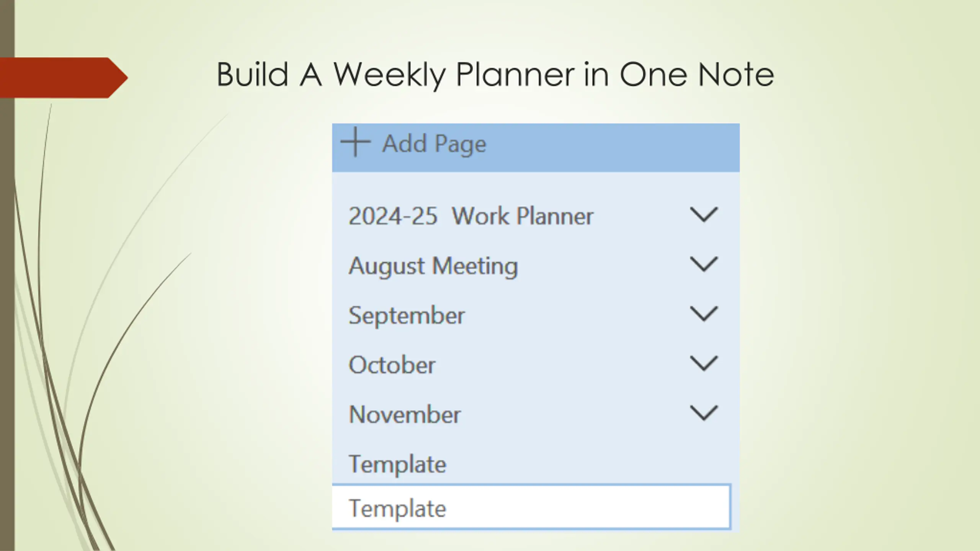The width and height of the screenshot is (980, 551).
Task: Expand the November subpages chevron
Action: [x=703, y=413]
